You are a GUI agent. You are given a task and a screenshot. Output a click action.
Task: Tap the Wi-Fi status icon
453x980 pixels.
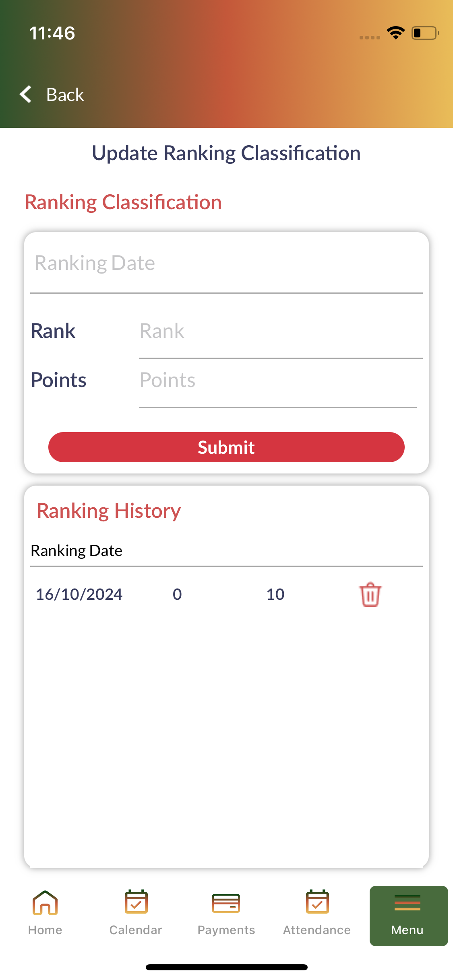(x=396, y=33)
